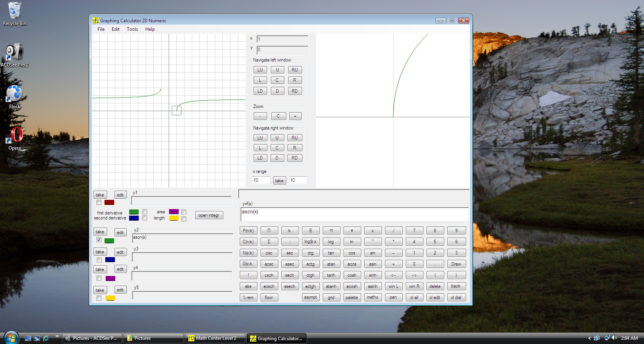Image resolution: width=644 pixels, height=344 pixels.
Task: Open the Help menu
Action: (150, 29)
